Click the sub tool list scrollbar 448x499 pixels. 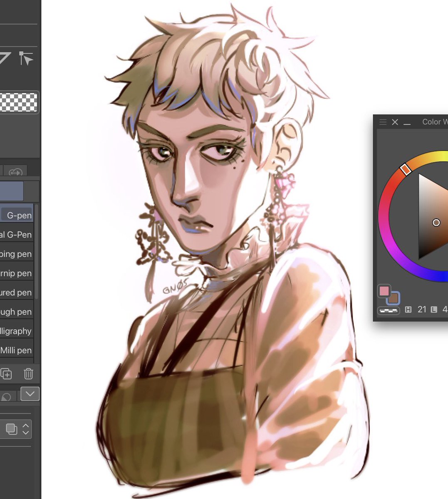pos(37,251)
